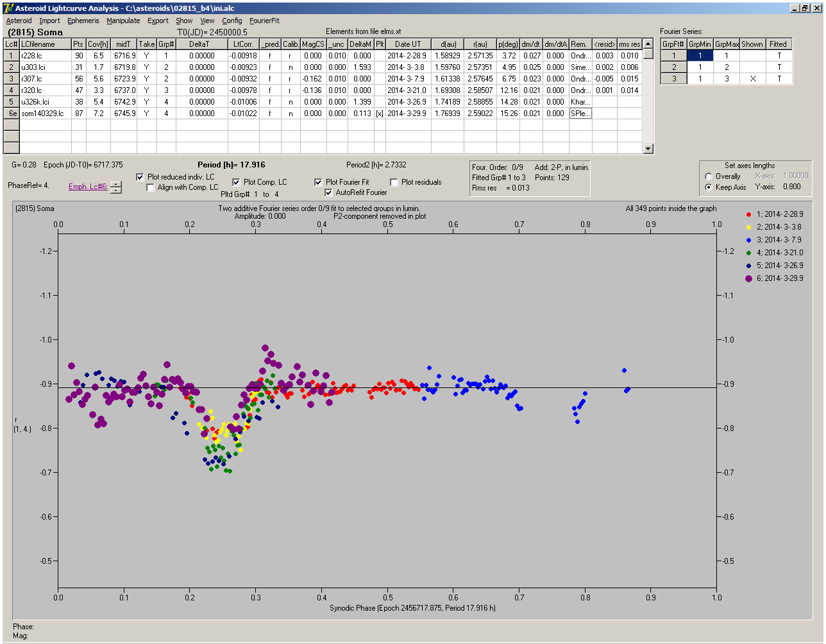Select row 1 file r228.lc
Screen dimensions: 826x644
[x=44, y=56]
